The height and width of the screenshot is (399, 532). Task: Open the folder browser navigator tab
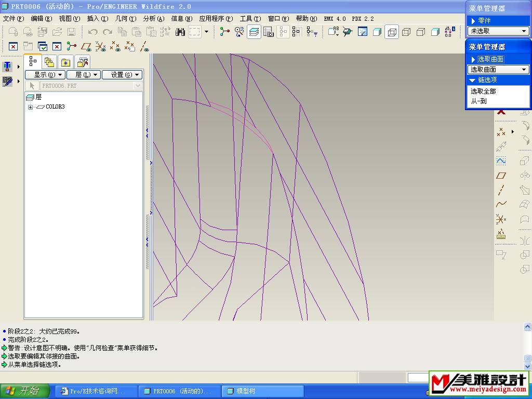coord(49,62)
